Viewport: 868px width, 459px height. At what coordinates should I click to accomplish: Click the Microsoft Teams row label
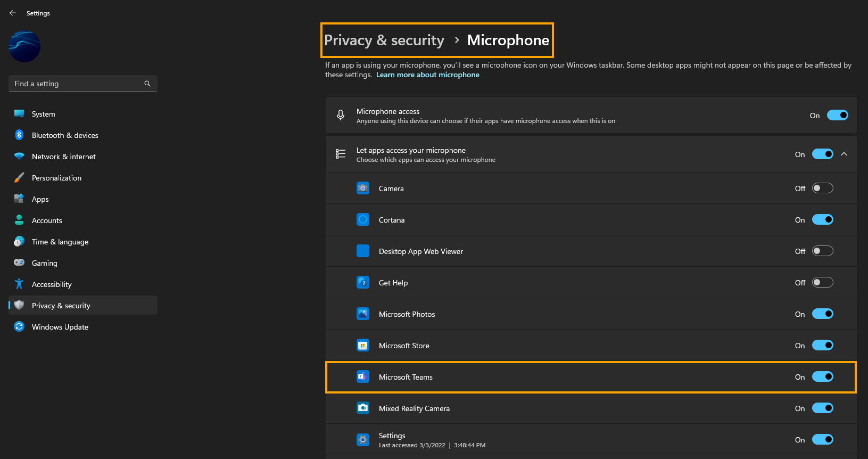[x=406, y=377]
